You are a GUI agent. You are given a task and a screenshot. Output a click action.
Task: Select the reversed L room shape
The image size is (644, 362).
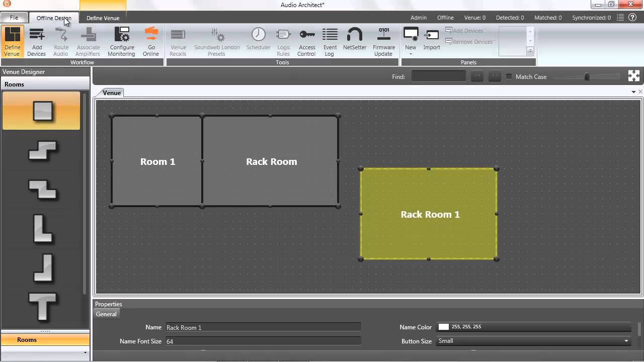[x=43, y=268]
